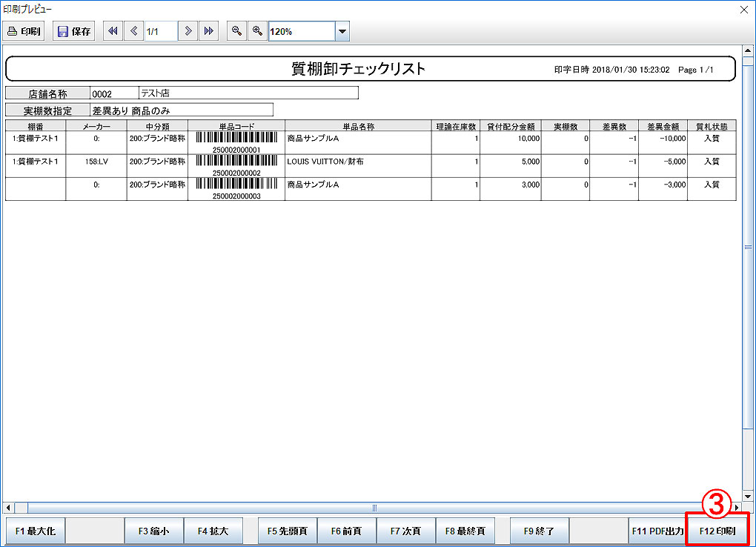Click the vertical scrollbar down arrow
The image size is (756, 547).
click(x=747, y=496)
